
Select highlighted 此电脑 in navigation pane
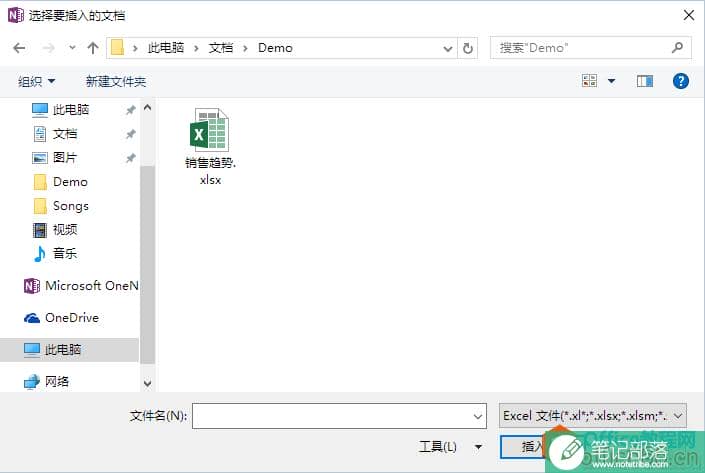pyautogui.click(x=69, y=349)
